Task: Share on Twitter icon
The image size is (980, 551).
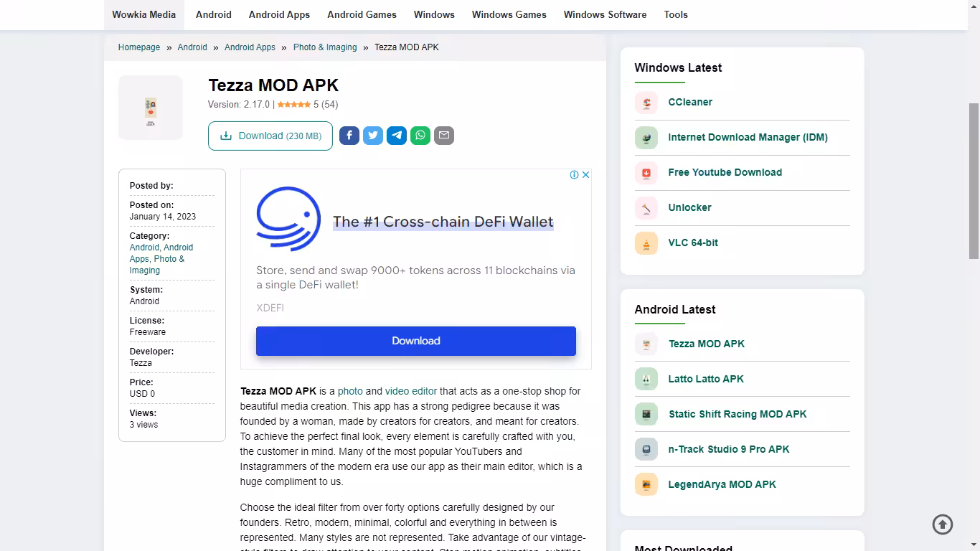Action: (x=373, y=136)
